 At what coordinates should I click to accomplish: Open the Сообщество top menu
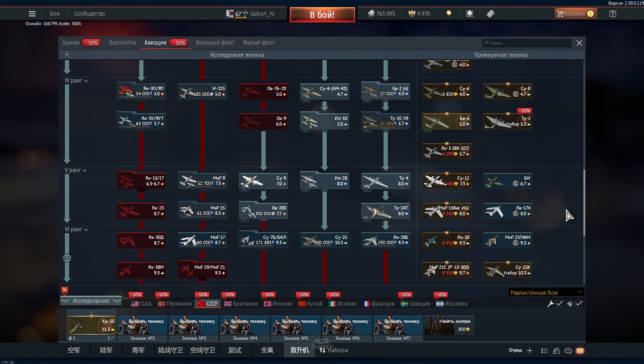(89, 14)
